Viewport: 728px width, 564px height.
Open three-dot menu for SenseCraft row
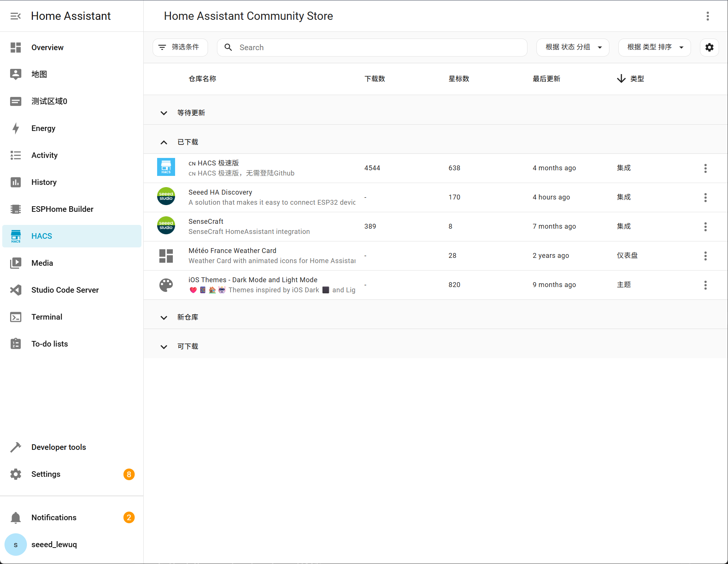705,226
